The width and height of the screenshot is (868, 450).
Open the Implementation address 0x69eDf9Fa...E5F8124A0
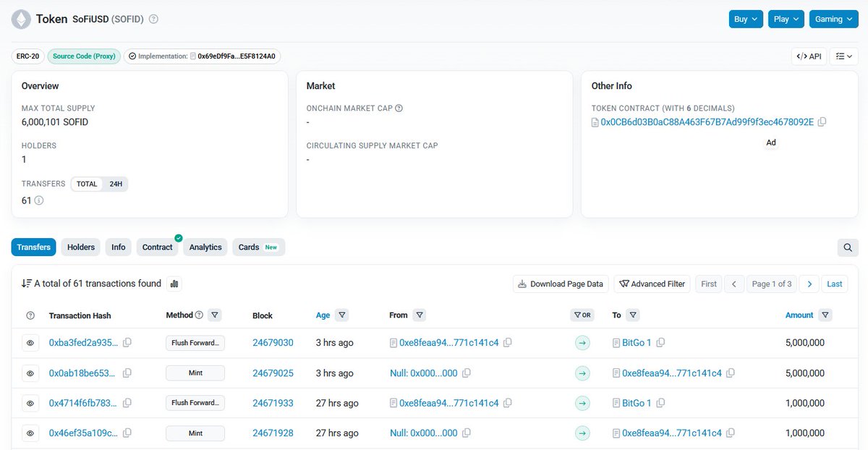(x=237, y=56)
